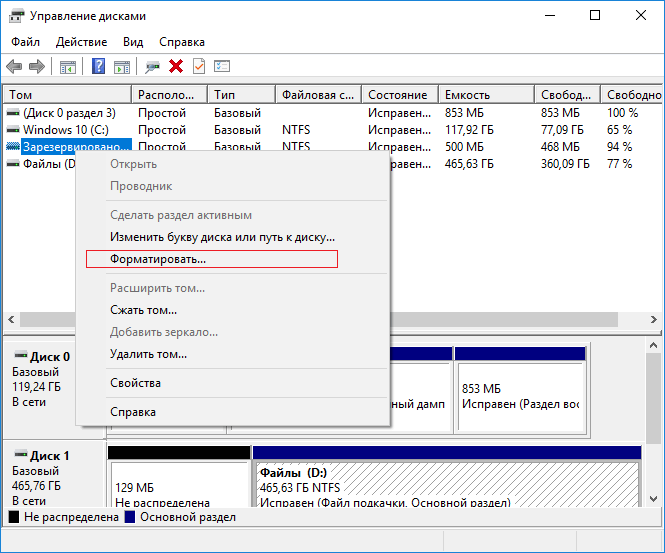Click the Forward arrow in the toolbar

click(x=37, y=67)
